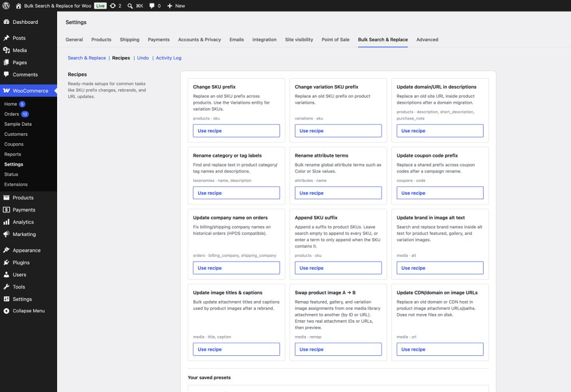The height and width of the screenshot is (392, 571).
Task: Click the Live site status badge
Action: 100,6
